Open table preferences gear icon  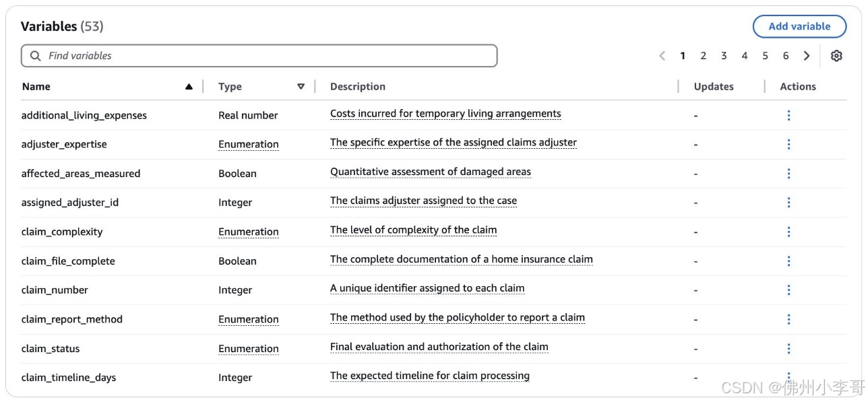(836, 56)
